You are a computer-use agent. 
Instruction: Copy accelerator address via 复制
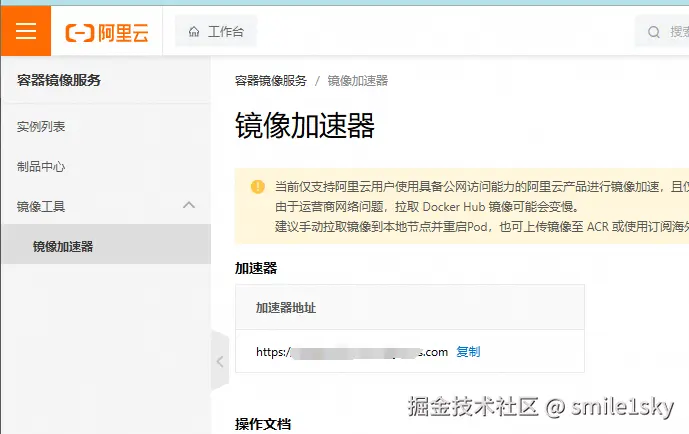point(468,351)
